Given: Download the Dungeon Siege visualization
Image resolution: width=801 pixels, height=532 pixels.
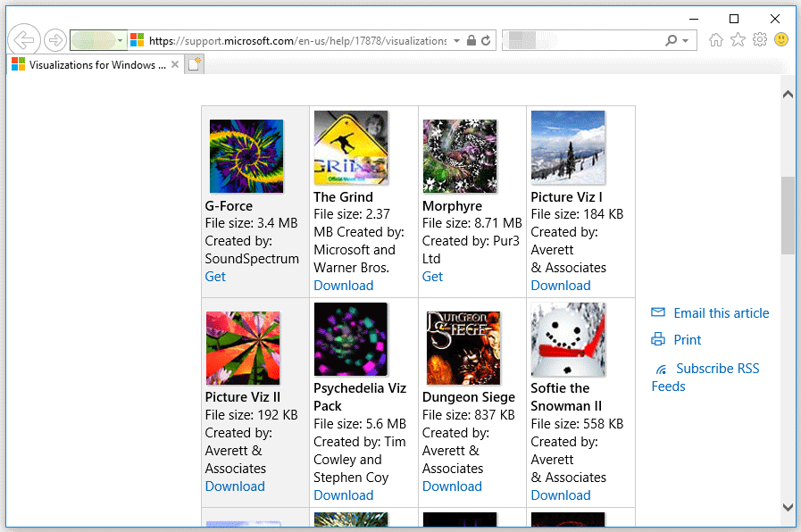Looking at the screenshot, I should click(452, 486).
